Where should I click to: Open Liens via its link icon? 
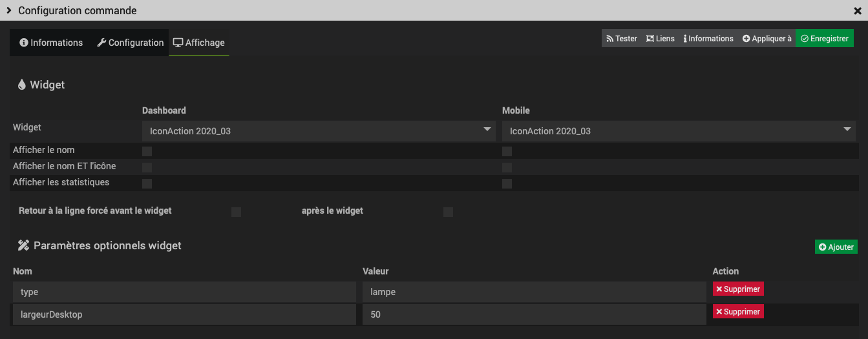pyautogui.click(x=660, y=39)
